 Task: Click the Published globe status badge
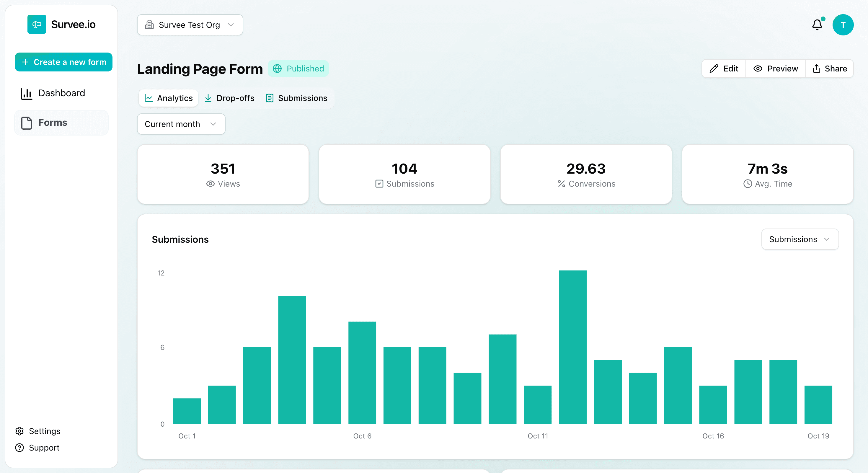click(298, 69)
